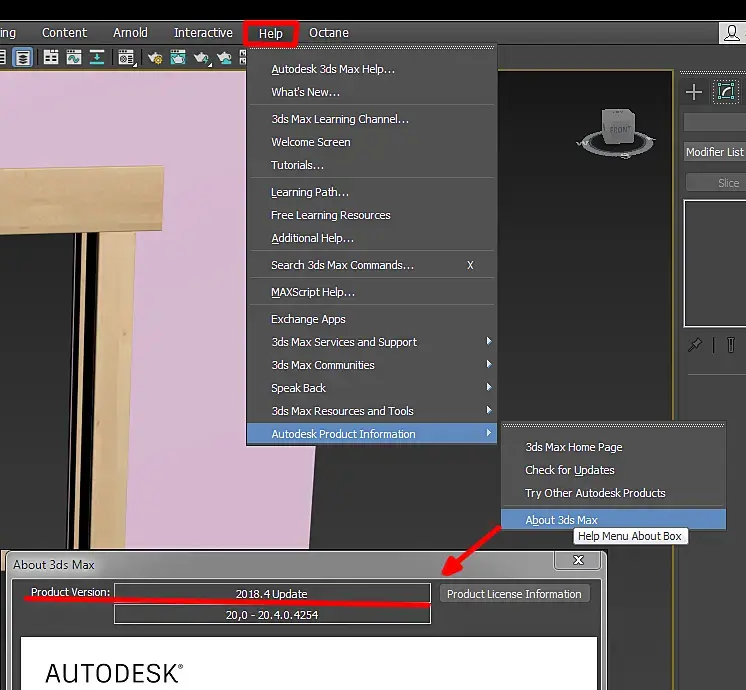Screen dimensions: 746x690
Task: Open 3ds Max Learning Channel entry
Action: tap(372, 119)
